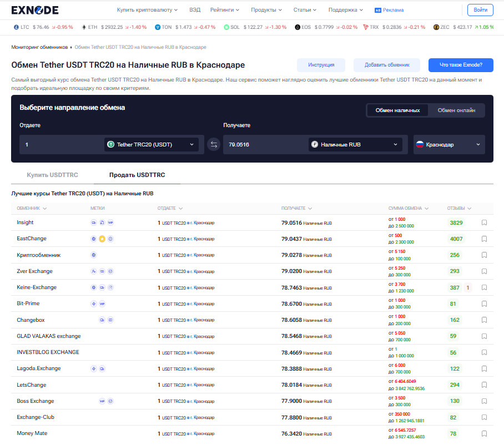Open the Tether TRC20 (USDT) currency dropdown
This screenshot has width=504, height=445.
click(x=152, y=145)
